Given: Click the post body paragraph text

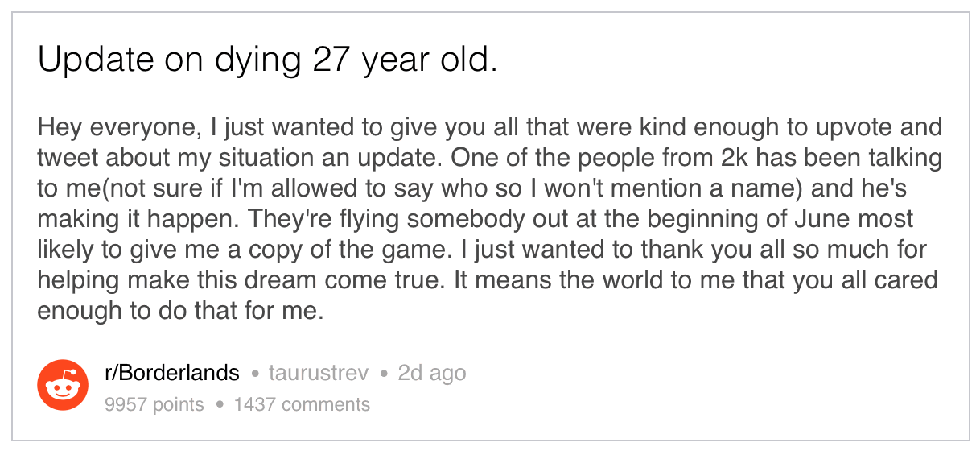Looking at the screenshot, I should point(489,219).
